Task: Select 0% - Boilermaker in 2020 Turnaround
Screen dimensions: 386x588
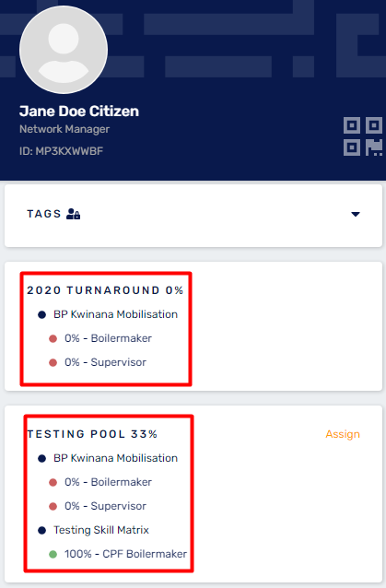Action: click(109, 338)
